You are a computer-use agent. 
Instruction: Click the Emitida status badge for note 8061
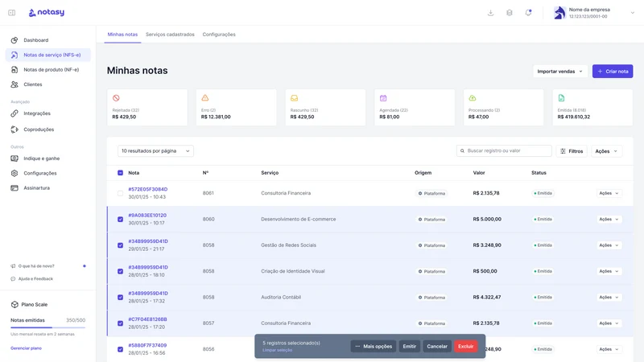pos(543,193)
